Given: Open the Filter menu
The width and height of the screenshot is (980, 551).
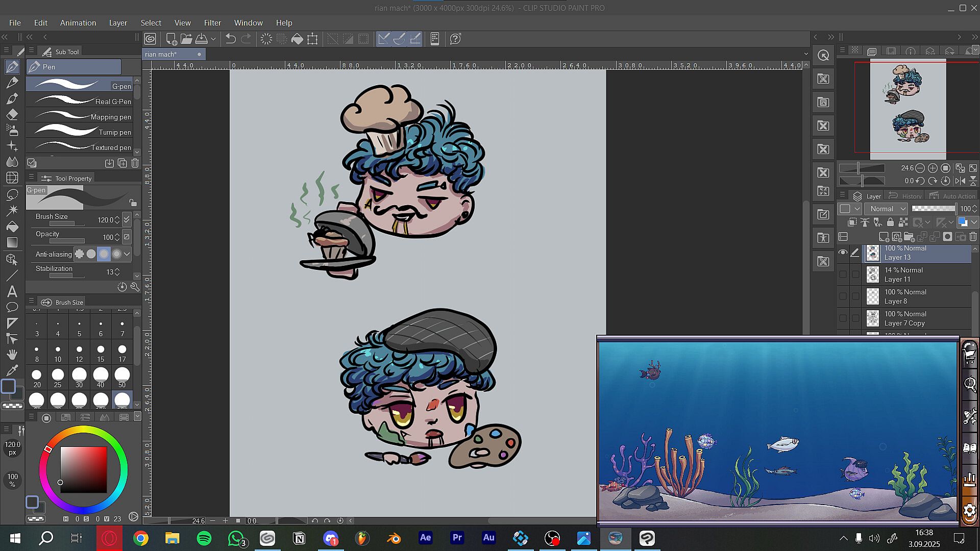Looking at the screenshot, I should click(x=212, y=23).
